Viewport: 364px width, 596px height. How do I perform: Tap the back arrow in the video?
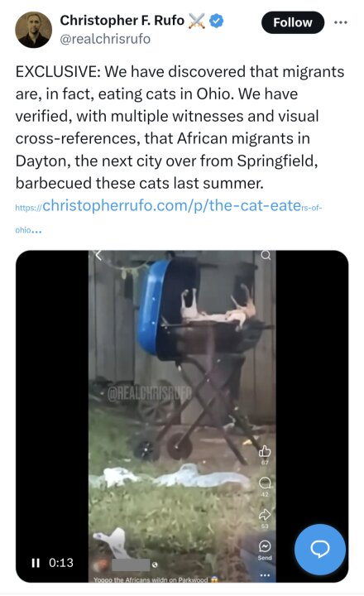98,255
